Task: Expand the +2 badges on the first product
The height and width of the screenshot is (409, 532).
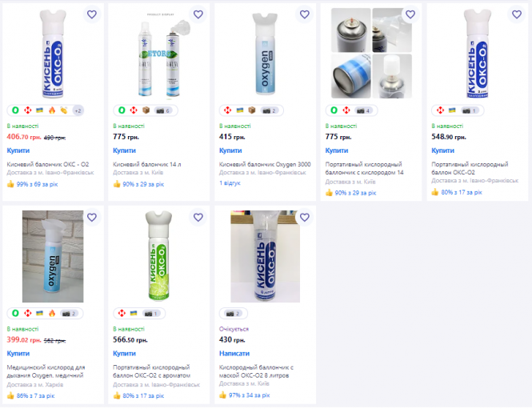Action: pos(78,110)
